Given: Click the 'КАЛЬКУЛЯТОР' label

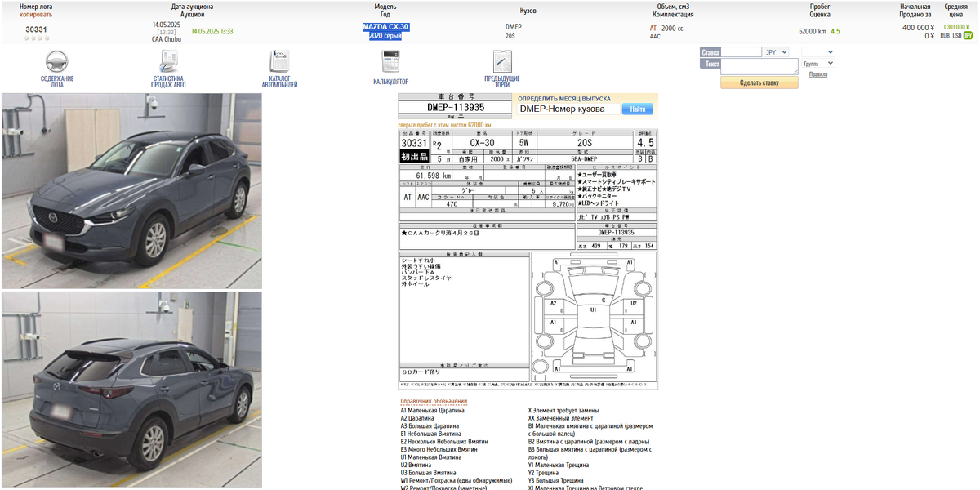Looking at the screenshot, I should 390,82.
